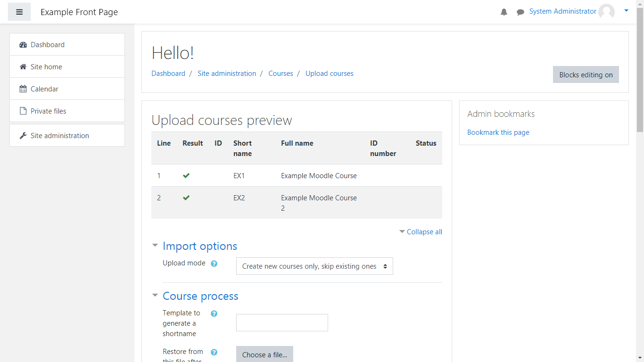Toggle the hamburger side panel button

pyautogui.click(x=19, y=12)
